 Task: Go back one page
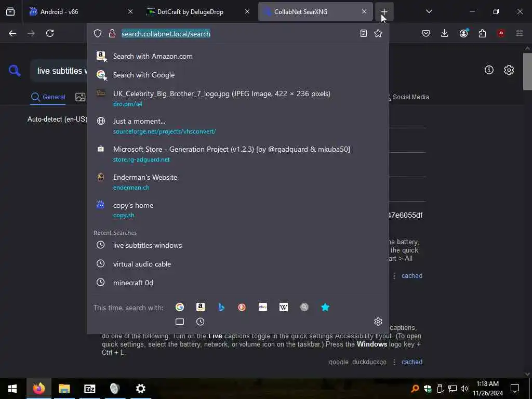point(12,33)
